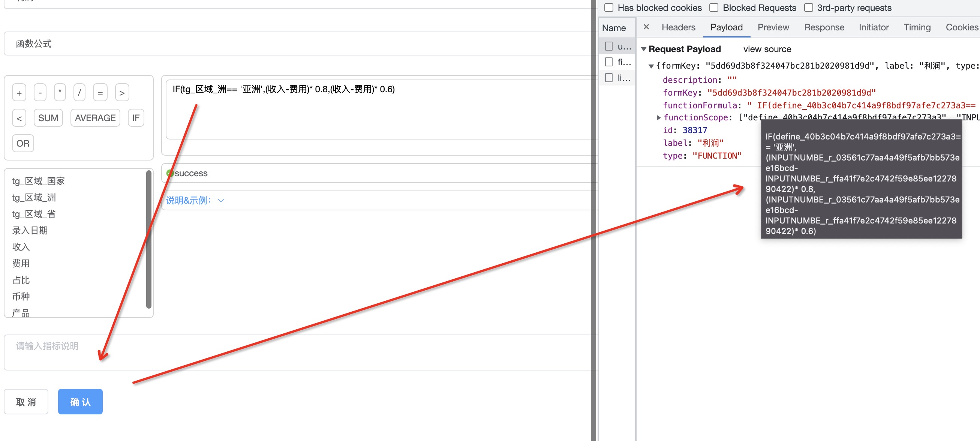This screenshot has width=980, height=441.
Task: Close the request details panel
Action: [646, 27]
